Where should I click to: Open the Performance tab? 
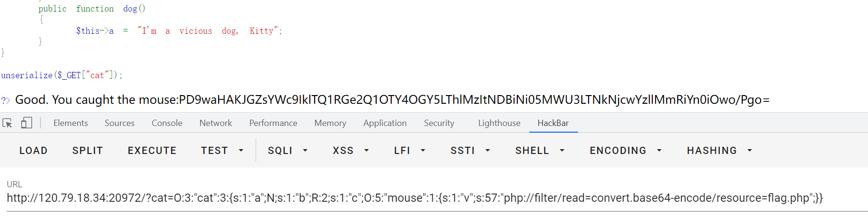pos(273,123)
